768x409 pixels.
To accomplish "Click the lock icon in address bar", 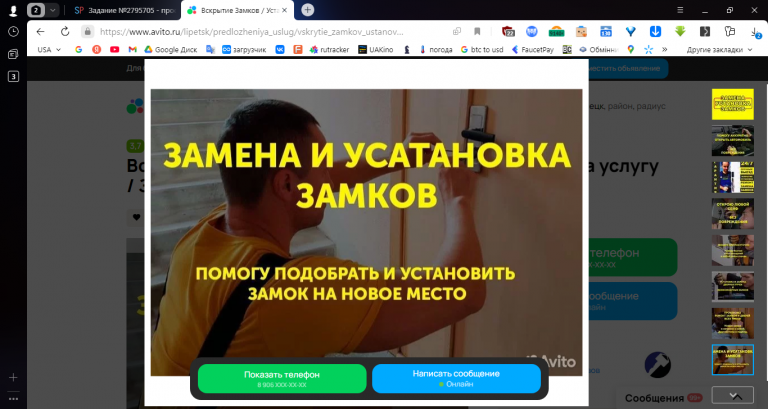I will point(87,32).
